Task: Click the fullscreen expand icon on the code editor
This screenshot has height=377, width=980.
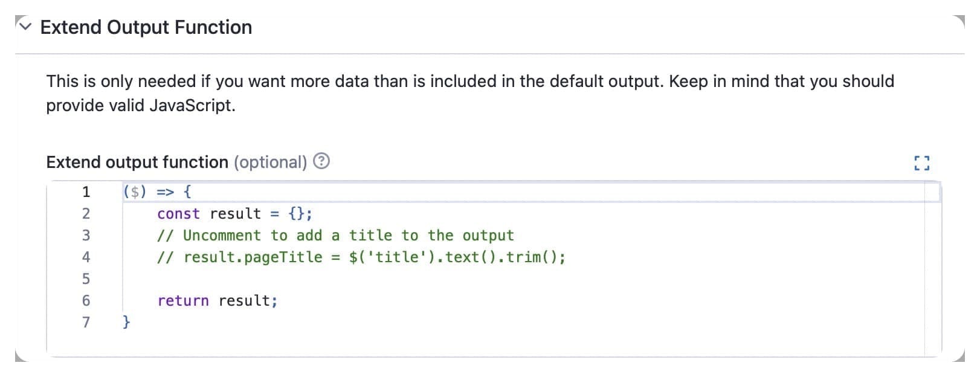Action: click(x=921, y=162)
